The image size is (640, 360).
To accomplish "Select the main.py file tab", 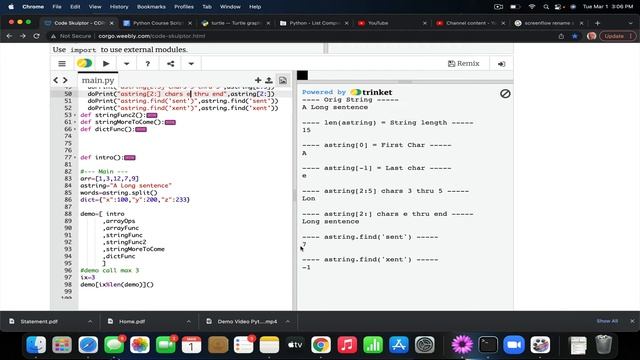I will point(98,80).
